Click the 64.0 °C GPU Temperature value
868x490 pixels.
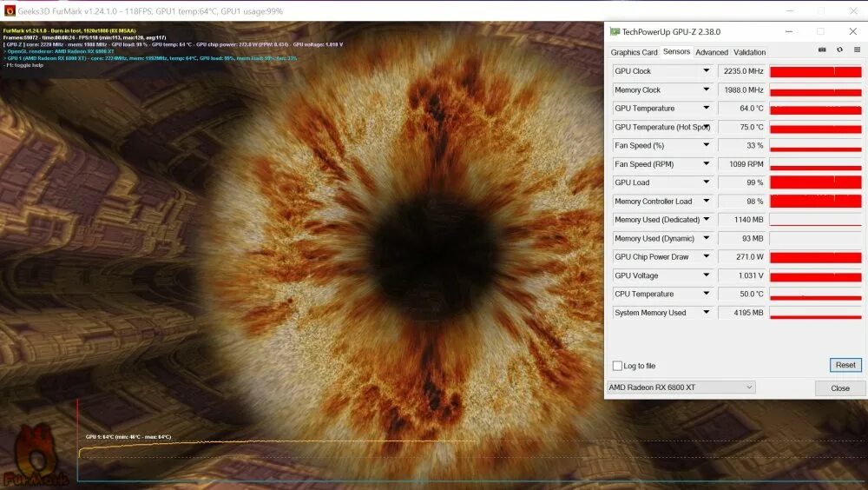pyautogui.click(x=742, y=108)
